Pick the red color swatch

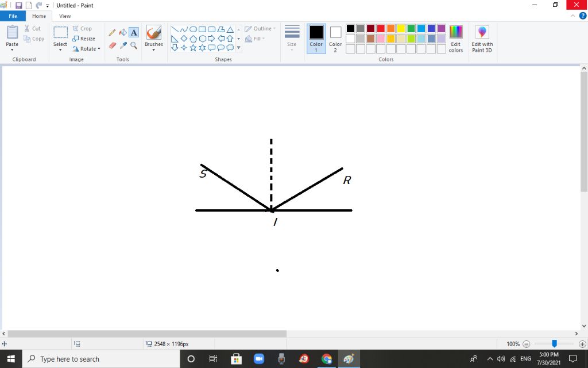point(381,29)
